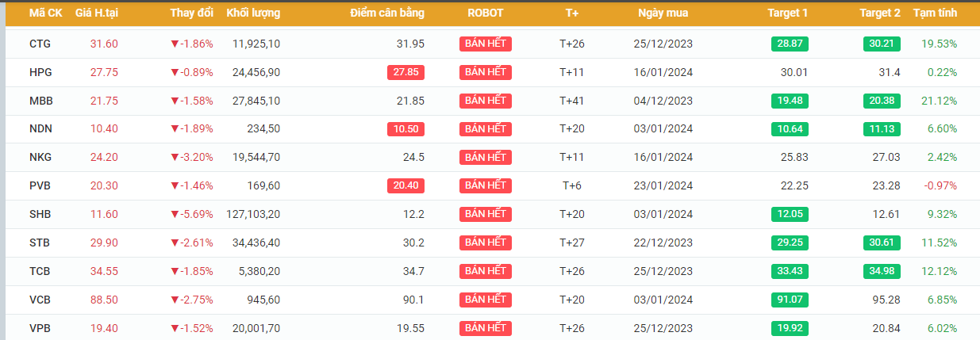Sort by the "Thay đổi" column header

[191, 13]
